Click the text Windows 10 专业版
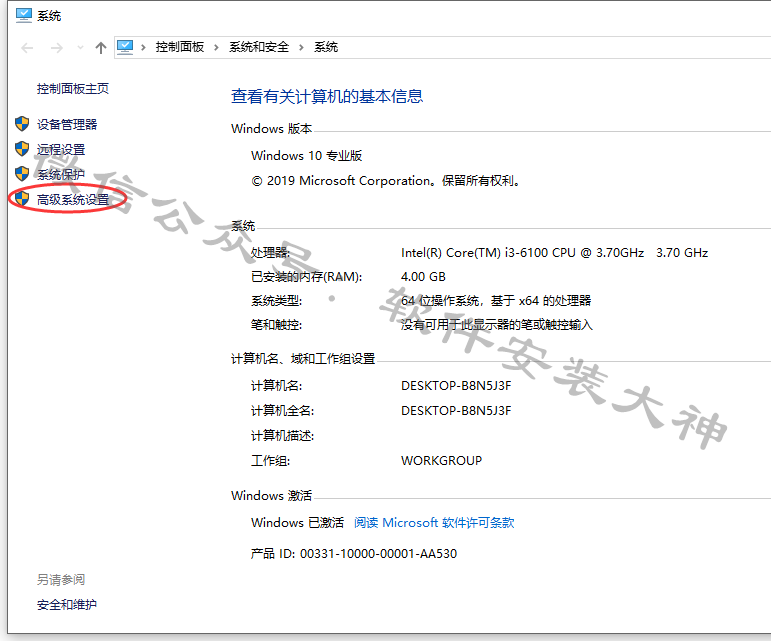The image size is (771, 641). (306, 156)
